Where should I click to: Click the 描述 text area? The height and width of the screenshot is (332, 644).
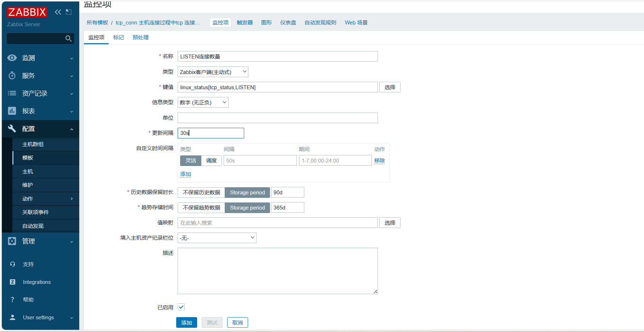[278, 271]
